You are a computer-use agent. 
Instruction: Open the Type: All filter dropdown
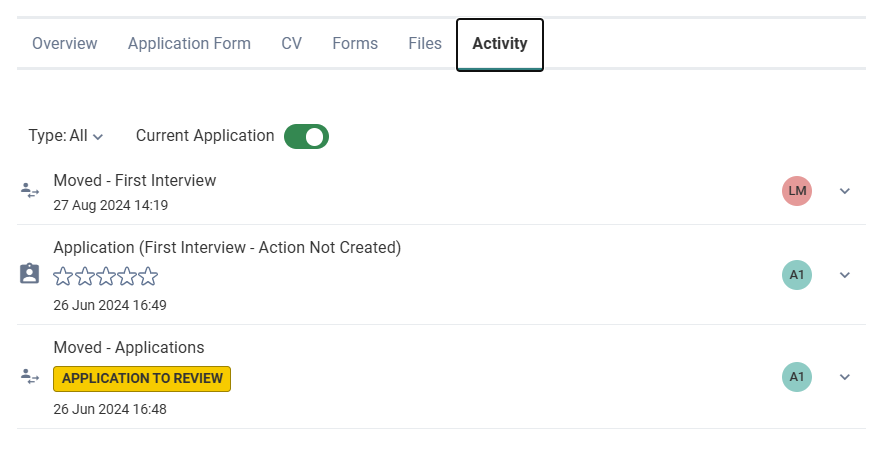coord(66,136)
